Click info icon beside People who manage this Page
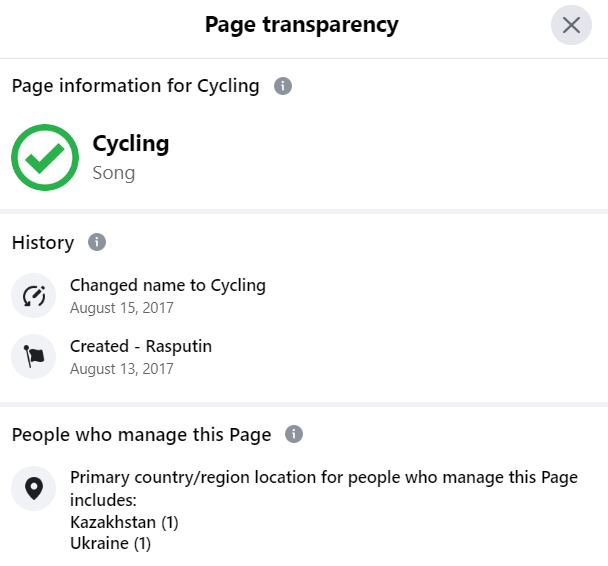The height and width of the screenshot is (566, 608). 294,434
